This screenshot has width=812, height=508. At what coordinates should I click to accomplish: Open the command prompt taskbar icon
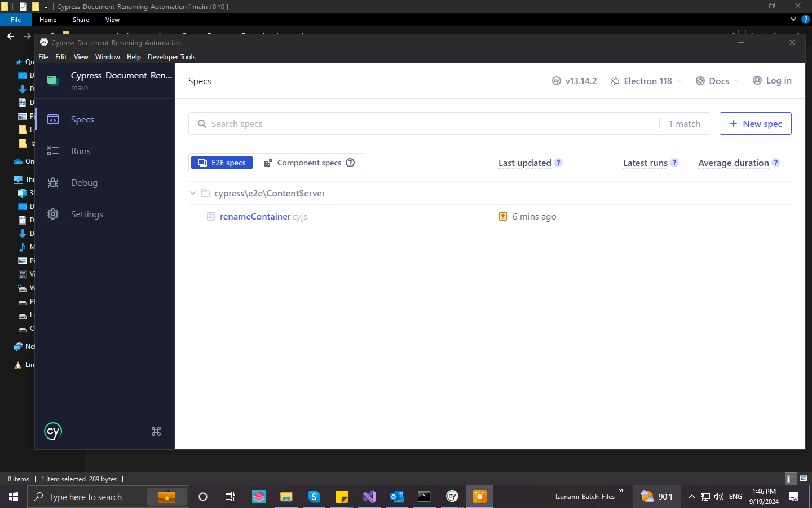425,497
